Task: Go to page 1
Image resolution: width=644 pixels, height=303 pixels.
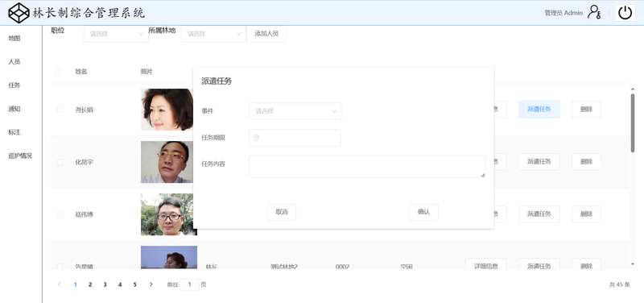Action: (x=75, y=284)
